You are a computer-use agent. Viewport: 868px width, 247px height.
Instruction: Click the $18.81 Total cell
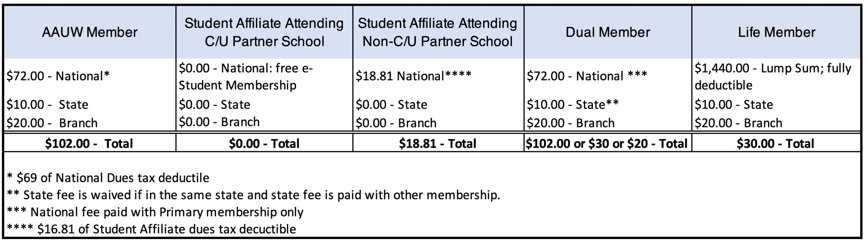[x=438, y=144]
